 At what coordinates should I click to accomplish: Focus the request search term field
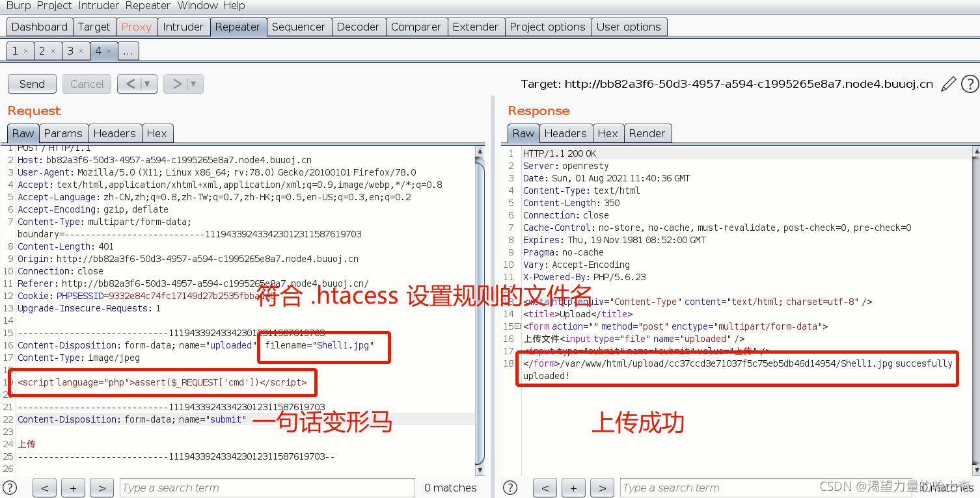click(x=267, y=488)
